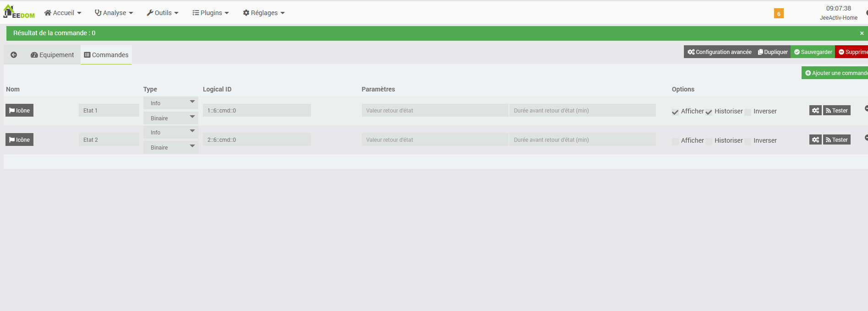Click the Nom column header
868x311 pixels.
click(13, 89)
